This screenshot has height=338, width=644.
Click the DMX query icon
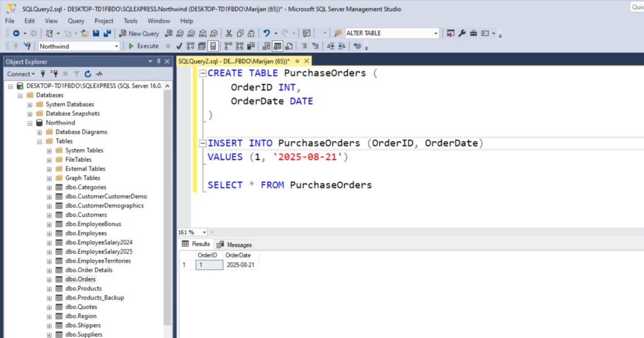[191, 33]
